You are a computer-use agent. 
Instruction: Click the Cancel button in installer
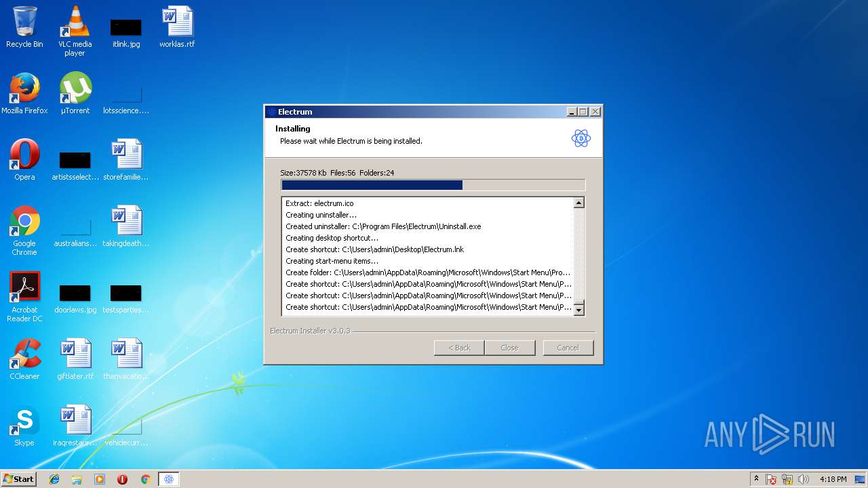tap(568, 348)
